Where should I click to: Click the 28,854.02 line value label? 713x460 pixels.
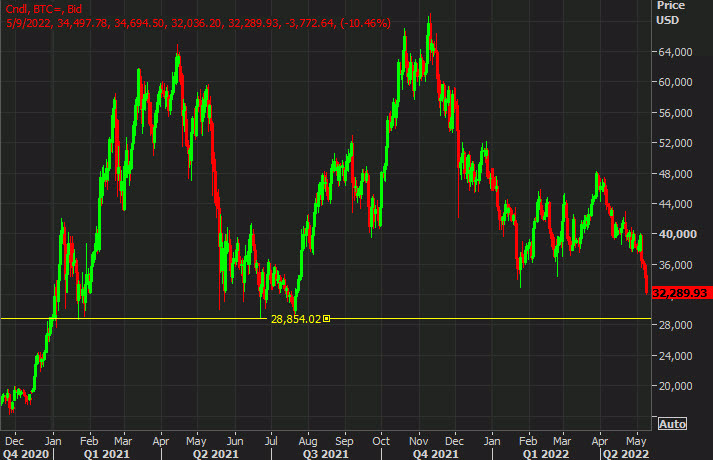[296, 319]
